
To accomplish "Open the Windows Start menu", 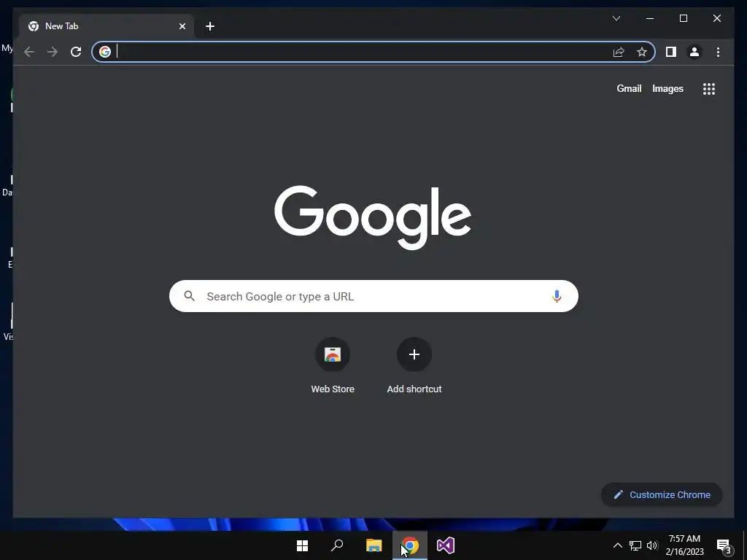I will [302, 545].
